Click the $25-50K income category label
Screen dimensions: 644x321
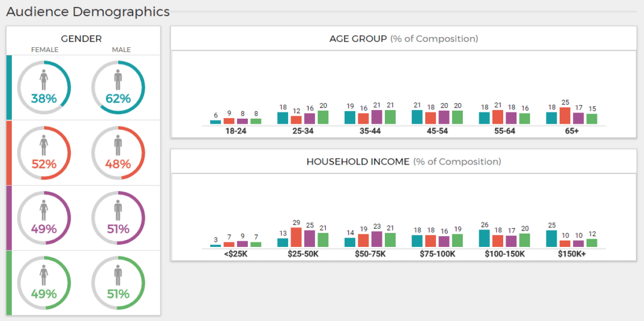pyautogui.click(x=303, y=254)
